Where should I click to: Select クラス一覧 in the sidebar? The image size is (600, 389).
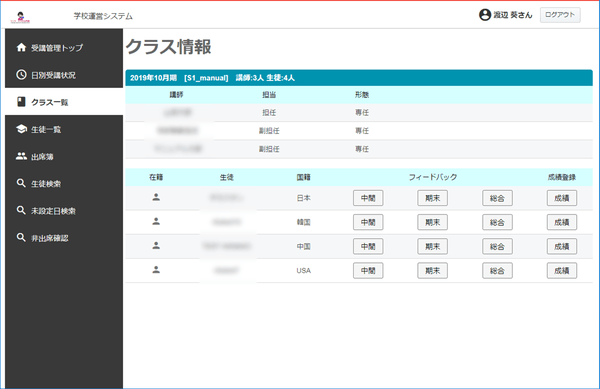click(64, 102)
